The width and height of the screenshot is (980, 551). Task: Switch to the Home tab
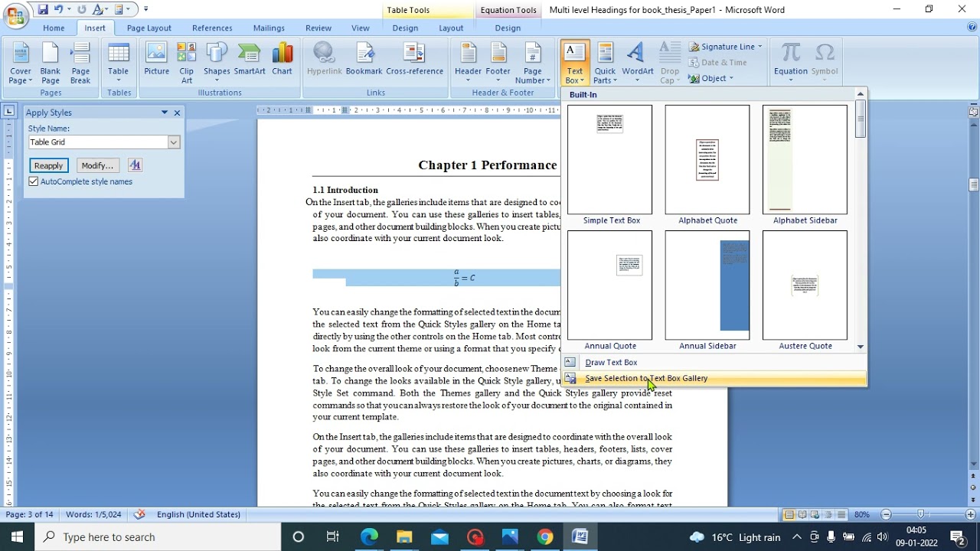54,28
